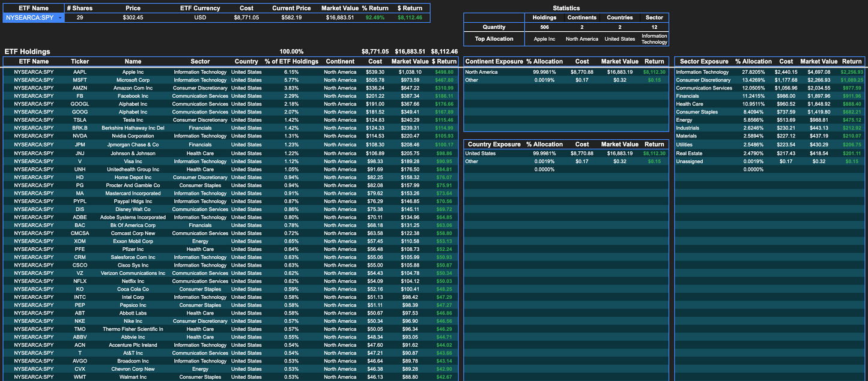The image size is (868, 381).
Task: Click the Statistics Holdings quantity 506
Action: tap(544, 27)
